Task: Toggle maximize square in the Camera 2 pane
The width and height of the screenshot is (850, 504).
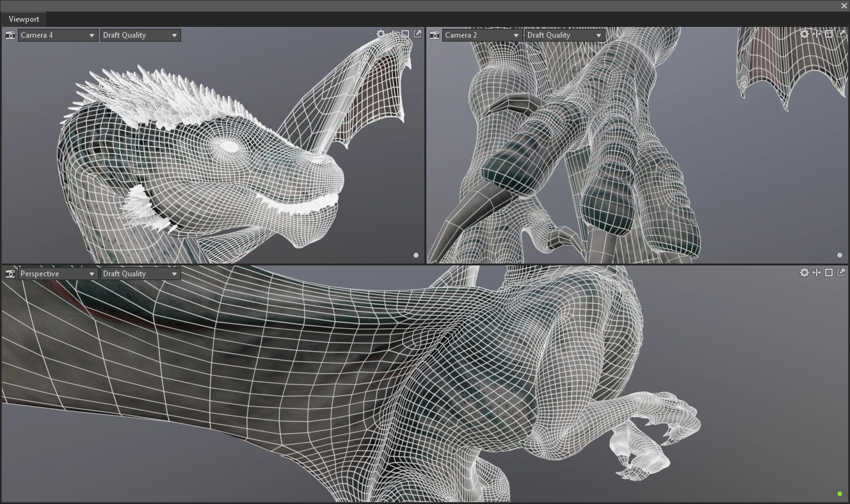Action: point(829,34)
